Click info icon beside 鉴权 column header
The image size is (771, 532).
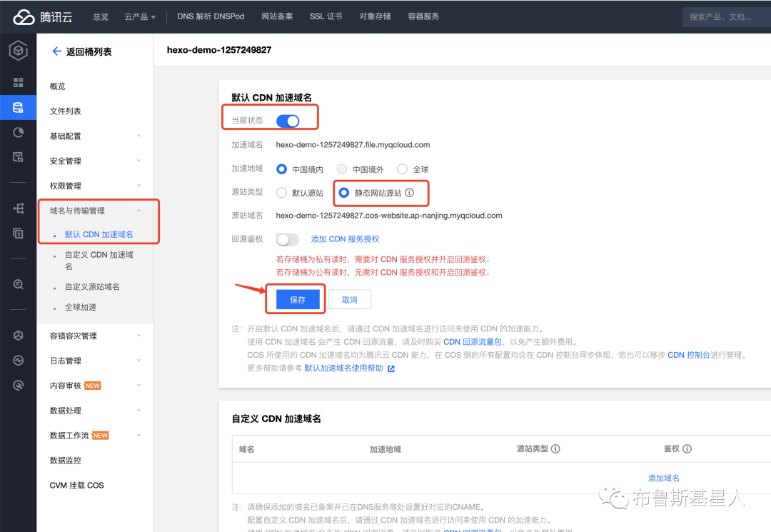[x=687, y=449]
